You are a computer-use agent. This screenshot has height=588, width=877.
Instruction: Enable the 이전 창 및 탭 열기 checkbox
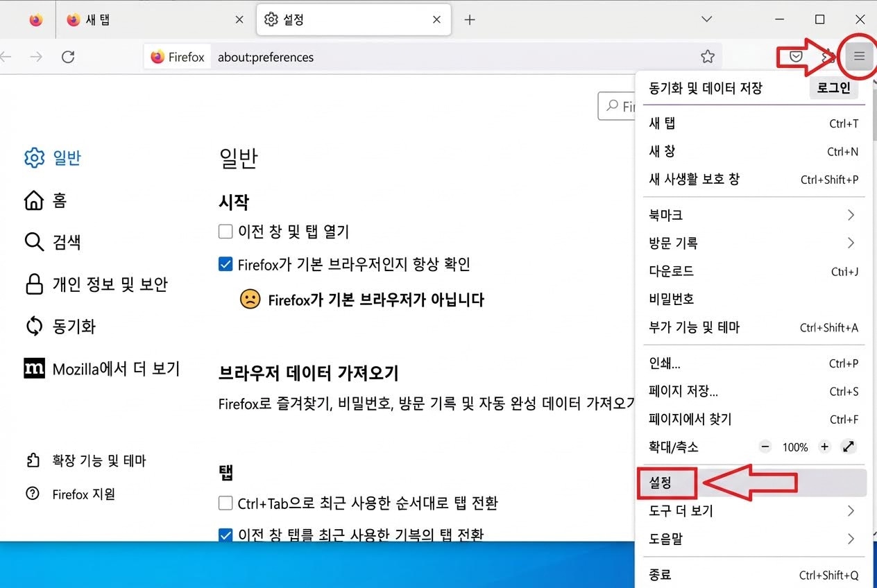225,231
